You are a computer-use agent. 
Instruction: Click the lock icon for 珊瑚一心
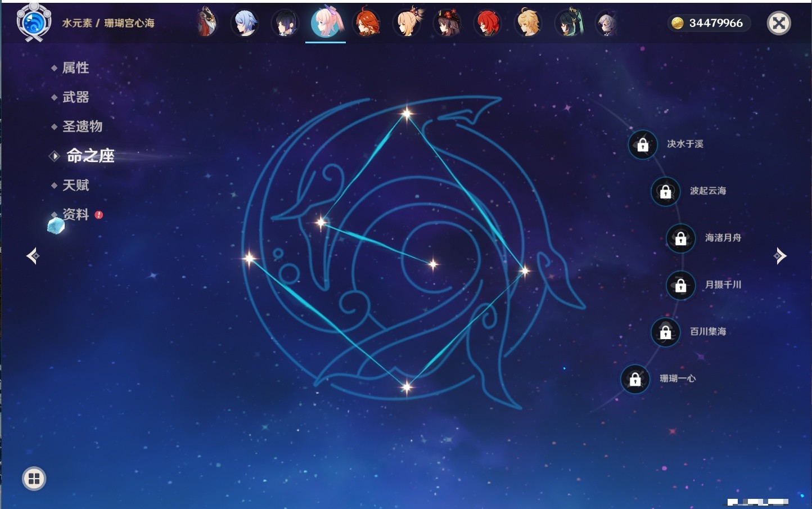tap(635, 379)
